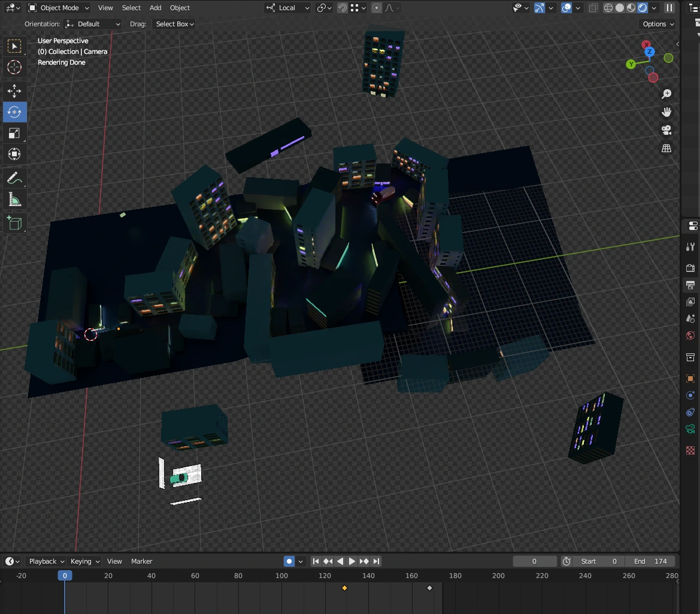Image resolution: width=700 pixels, height=614 pixels.
Task: Click the End frame field showing 174
Action: 651,561
